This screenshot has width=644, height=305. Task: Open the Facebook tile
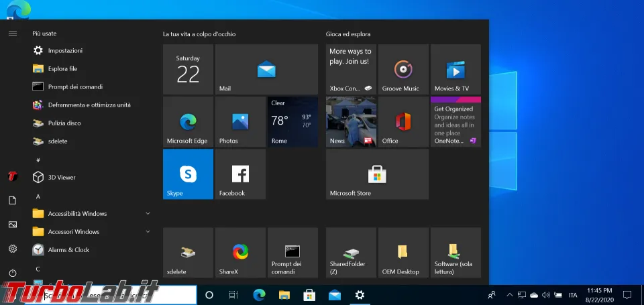tap(240, 174)
